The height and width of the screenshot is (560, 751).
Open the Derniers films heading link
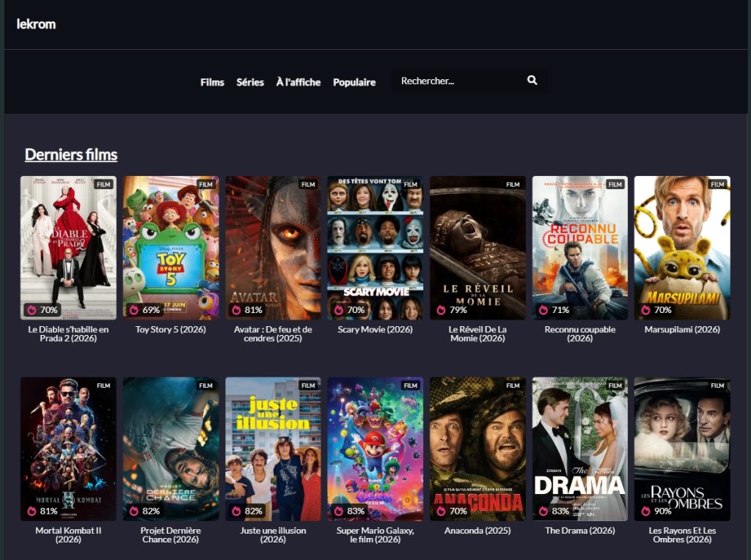pos(71,155)
